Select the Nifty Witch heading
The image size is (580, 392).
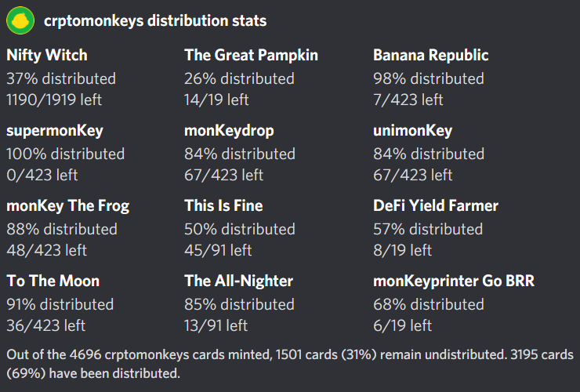pyautogui.click(x=47, y=55)
